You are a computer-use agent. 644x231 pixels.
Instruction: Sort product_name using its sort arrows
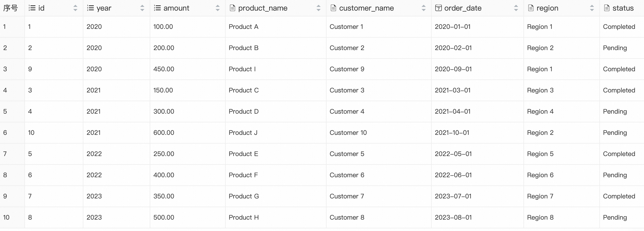(319, 8)
